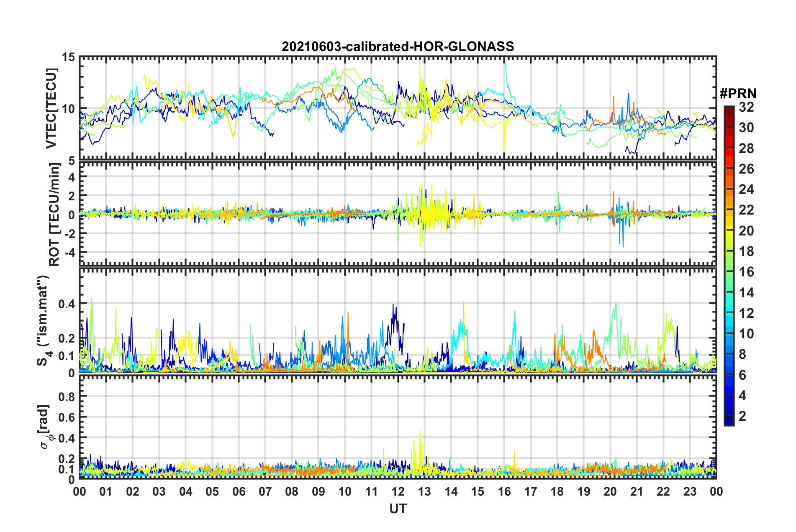Click the "#PRN" colorbar heading
796x532 pixels.
(x=738, y=93)
